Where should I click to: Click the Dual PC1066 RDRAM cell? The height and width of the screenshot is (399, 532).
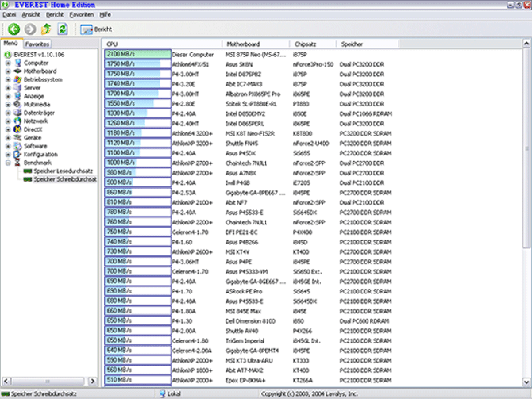tap(366, 114)
